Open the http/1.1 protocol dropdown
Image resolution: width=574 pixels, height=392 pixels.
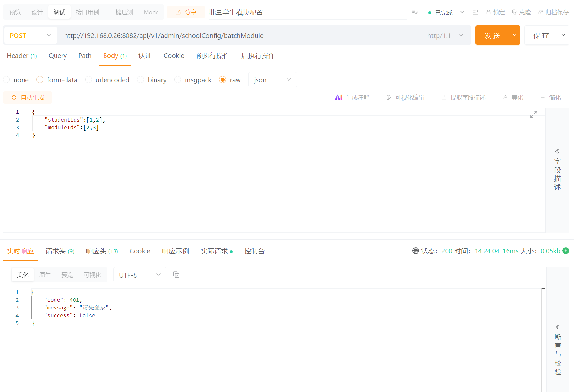coord(445,35)
